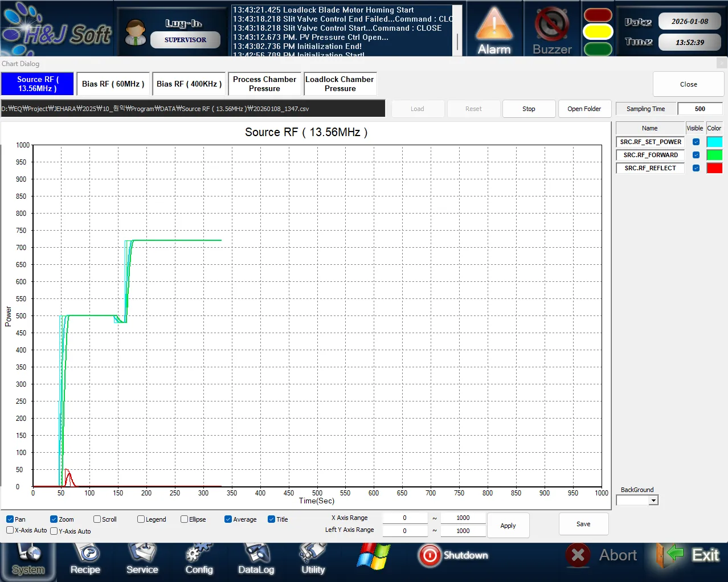
Task: Click the signal tower light indicator
Action: pyautogui.click(x=598, y=32)
